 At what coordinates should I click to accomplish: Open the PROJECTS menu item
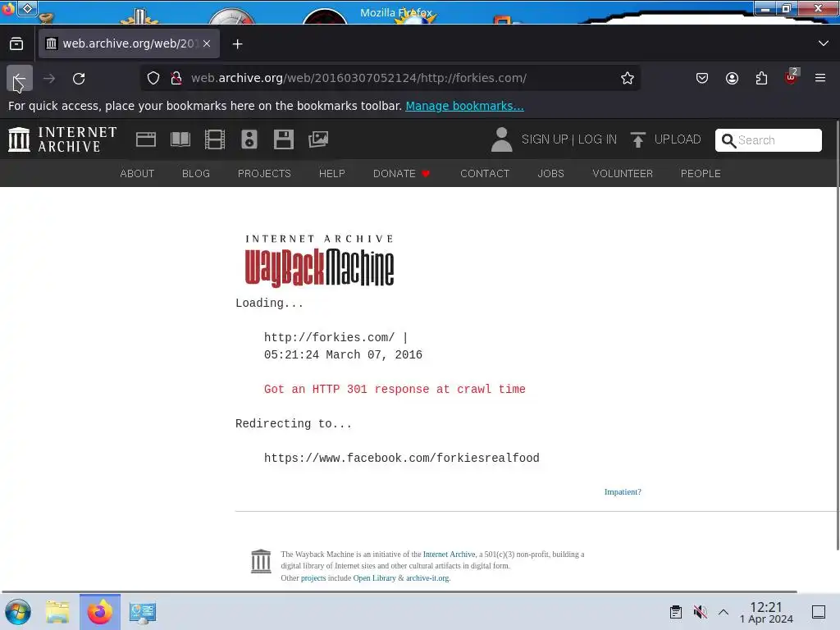coord(264,174)
